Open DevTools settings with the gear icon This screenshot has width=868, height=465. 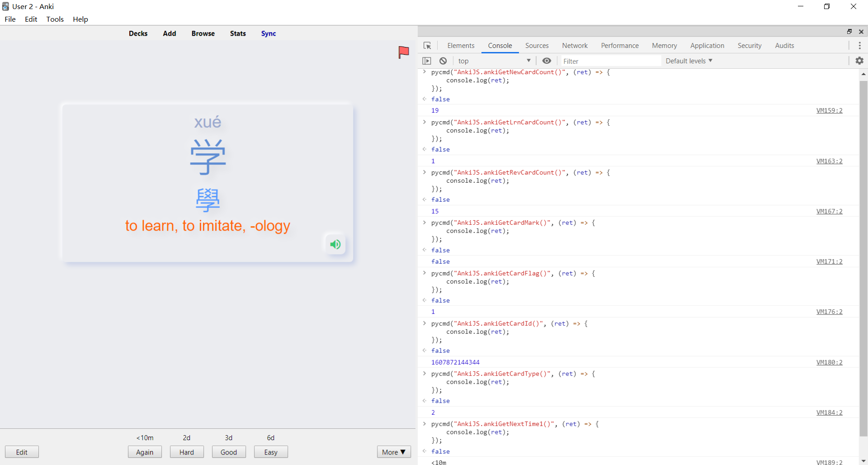click(860, 61)
